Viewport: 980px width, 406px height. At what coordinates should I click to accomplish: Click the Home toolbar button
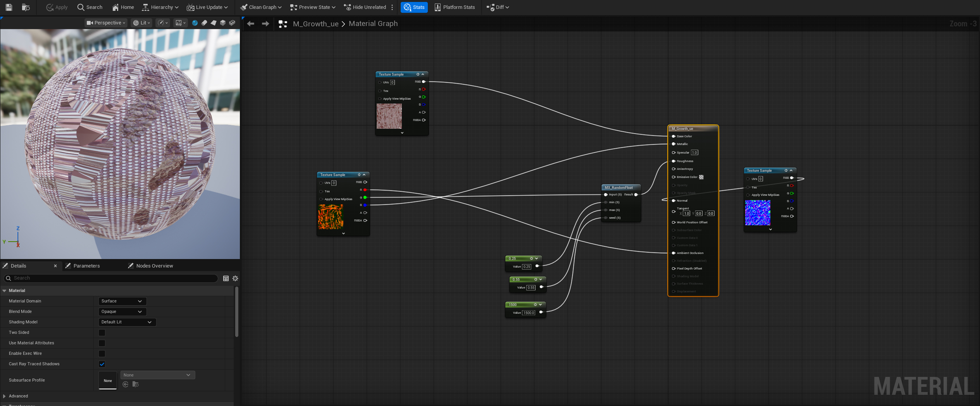tap(123, 7)
